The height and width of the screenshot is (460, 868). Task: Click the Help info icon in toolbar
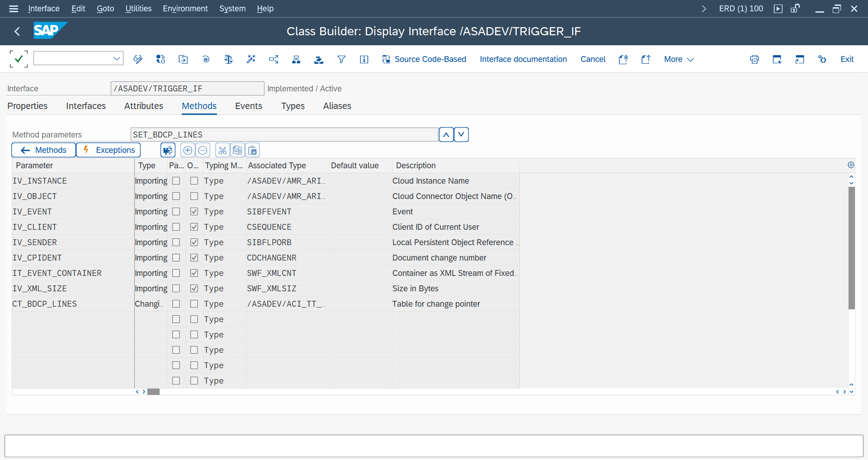[364, 59]
